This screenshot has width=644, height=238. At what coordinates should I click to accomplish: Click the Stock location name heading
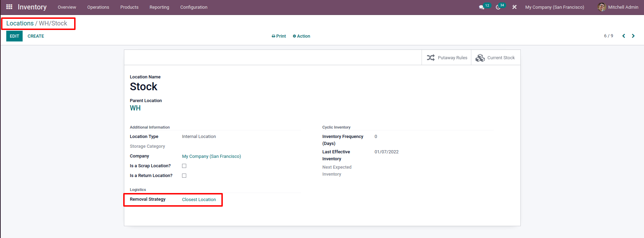[143, 86]
